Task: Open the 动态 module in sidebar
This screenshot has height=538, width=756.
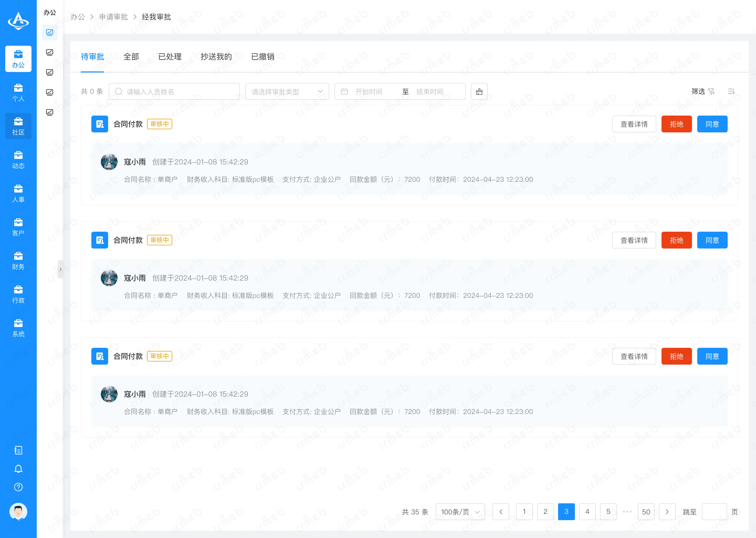Action: click(x=18, y=160)
